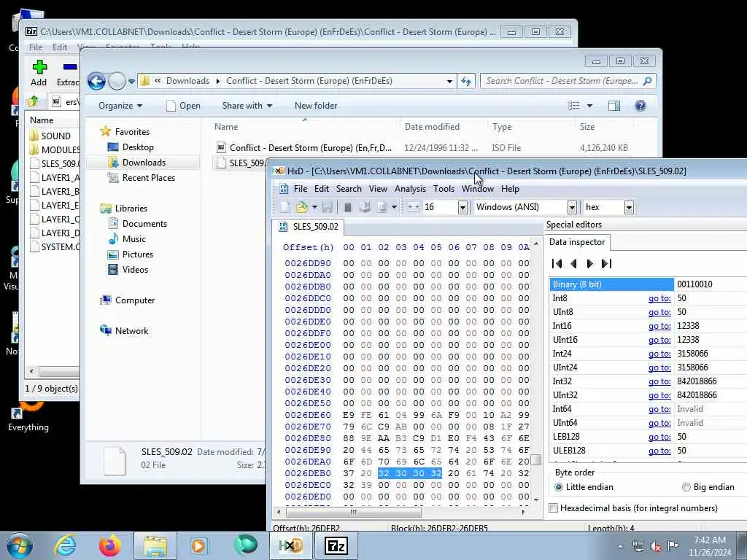Click offset 0026DE60 in hex view
Image resolution: width=747 pixels, height=560 pixels.
[x=307, y=415]
